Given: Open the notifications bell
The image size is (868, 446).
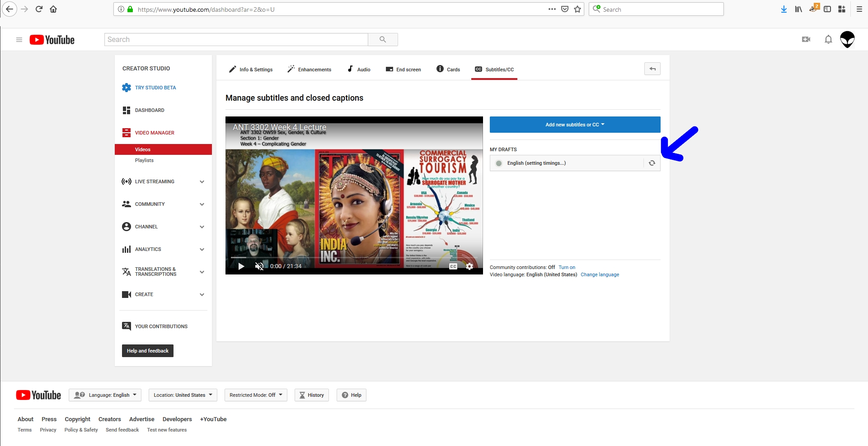Looking at the screenshot, I should pos(828,40).
